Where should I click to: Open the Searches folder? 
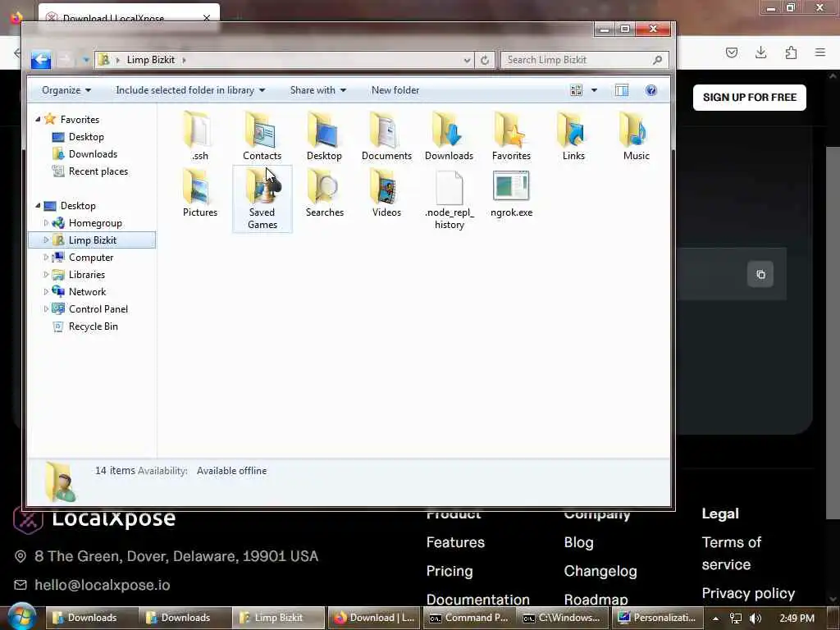click(x=324, y=192)
